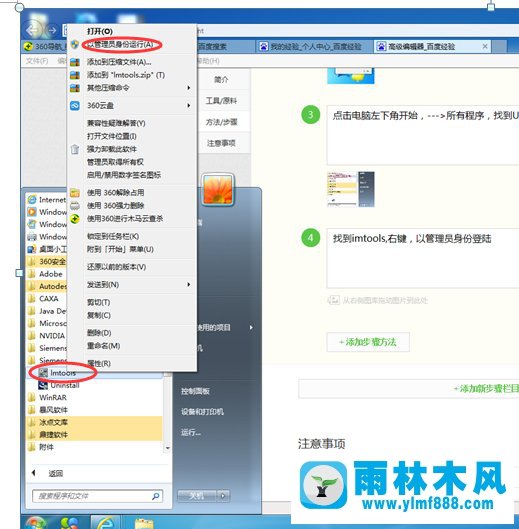Select 锁定到任务栏(K) entry

point(113,236)
